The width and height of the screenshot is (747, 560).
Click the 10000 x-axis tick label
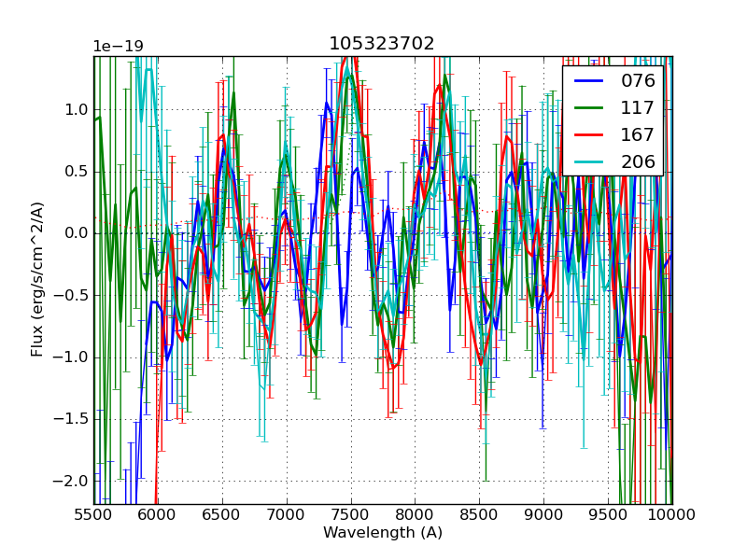pos(672,514)
